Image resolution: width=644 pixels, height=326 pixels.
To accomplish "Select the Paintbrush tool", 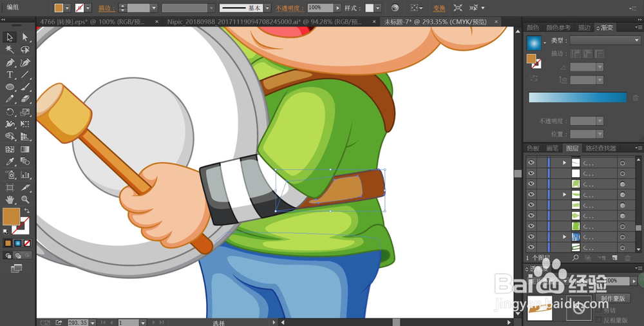I will pos(25,87).
